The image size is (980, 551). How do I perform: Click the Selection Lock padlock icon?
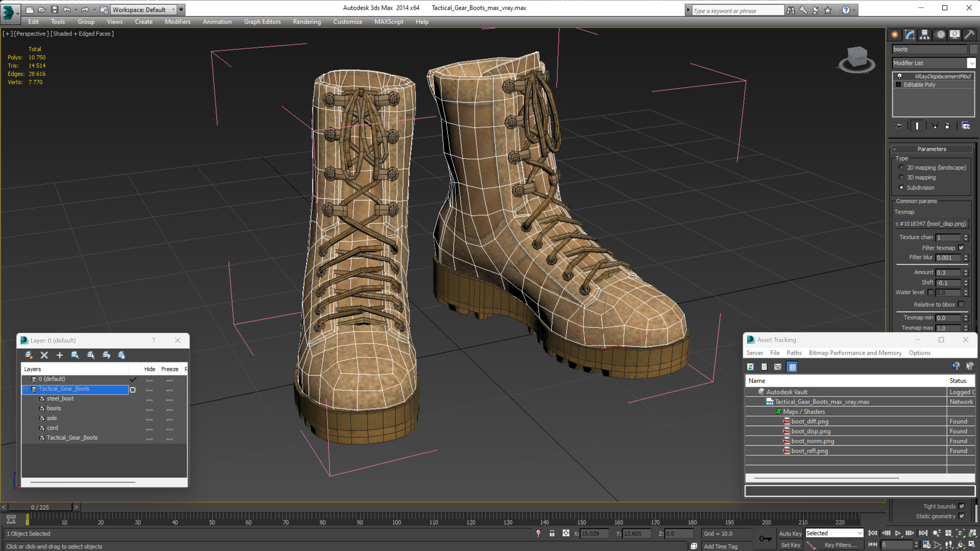click(552, 533)
